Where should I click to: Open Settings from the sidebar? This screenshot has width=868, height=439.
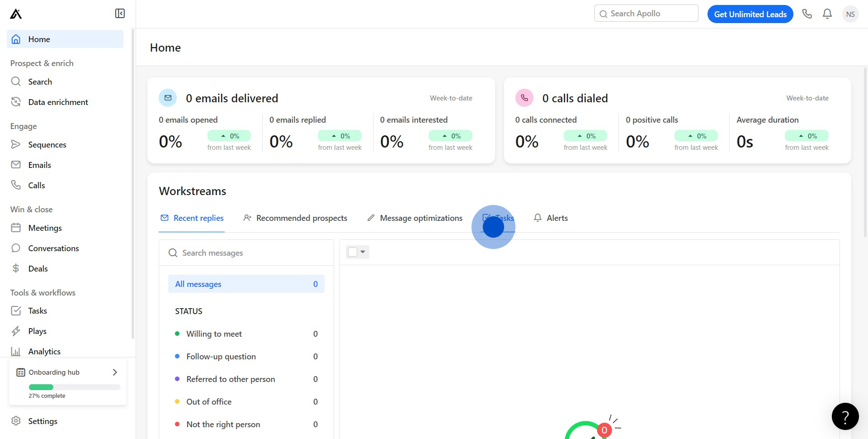(x=42, y=421)
